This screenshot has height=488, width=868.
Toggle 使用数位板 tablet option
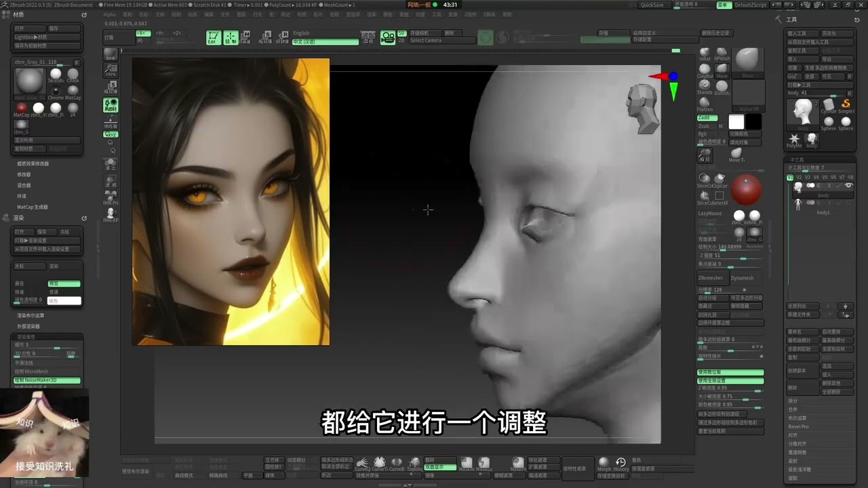[x=731, y=372]
